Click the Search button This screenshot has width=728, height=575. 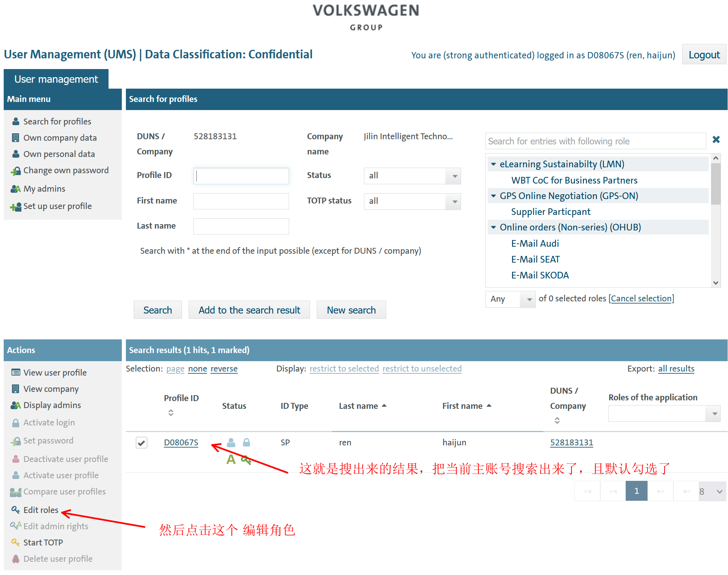[158, 310]
